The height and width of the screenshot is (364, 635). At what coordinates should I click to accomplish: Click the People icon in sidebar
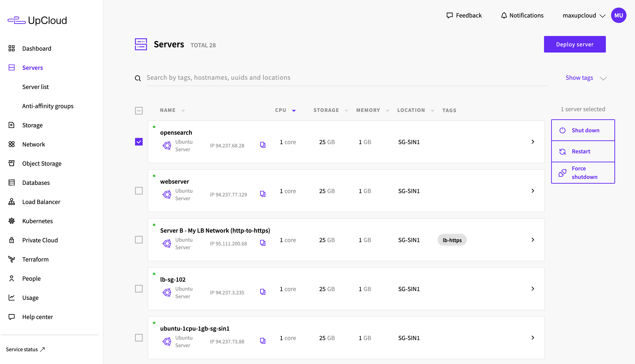[12, 278]
